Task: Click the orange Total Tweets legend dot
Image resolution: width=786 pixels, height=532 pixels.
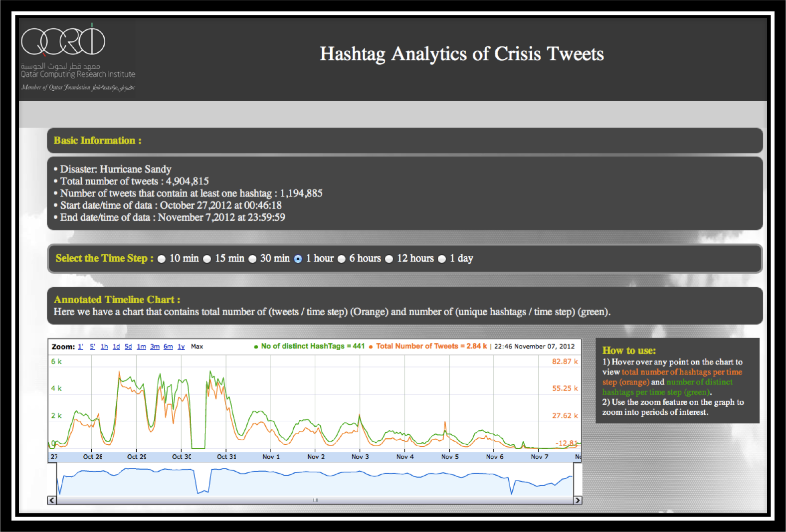Action: click(371, 347)
